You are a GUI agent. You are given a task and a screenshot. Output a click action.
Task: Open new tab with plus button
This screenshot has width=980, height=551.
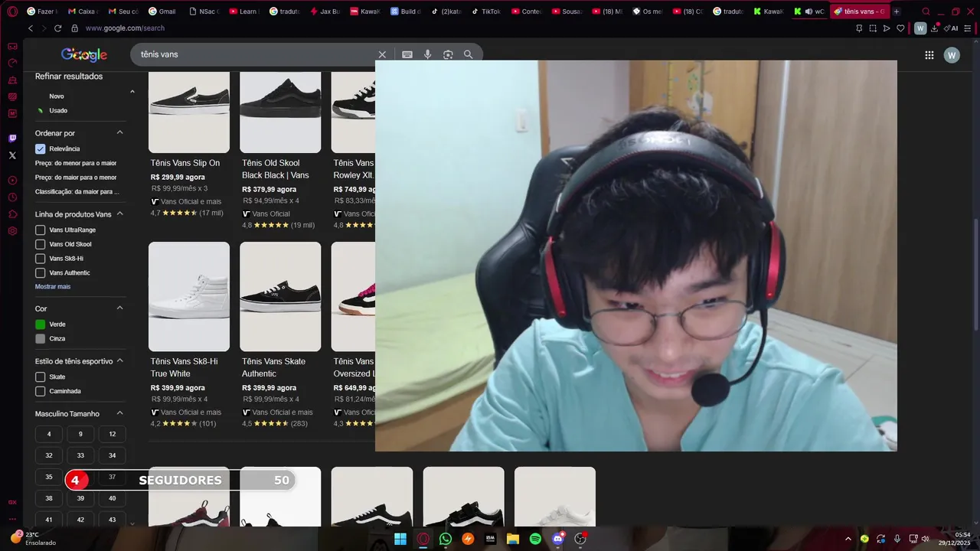tap(897, 11)
